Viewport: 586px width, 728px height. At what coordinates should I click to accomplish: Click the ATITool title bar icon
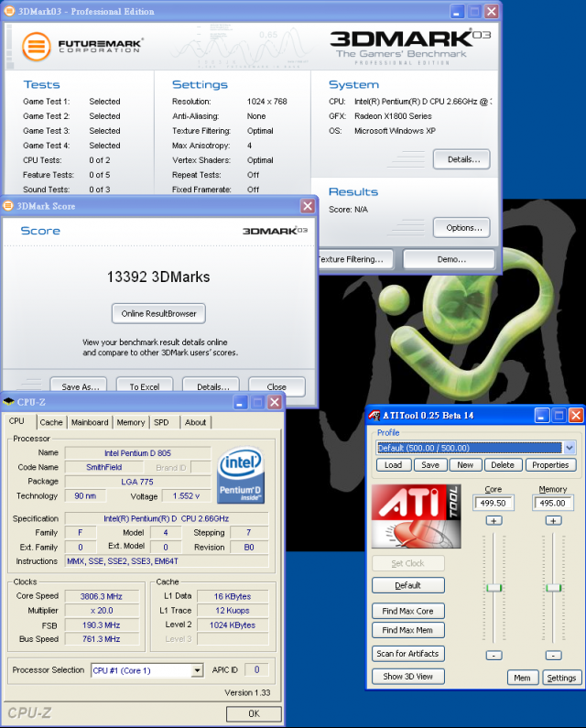click(x=374, y=415)
